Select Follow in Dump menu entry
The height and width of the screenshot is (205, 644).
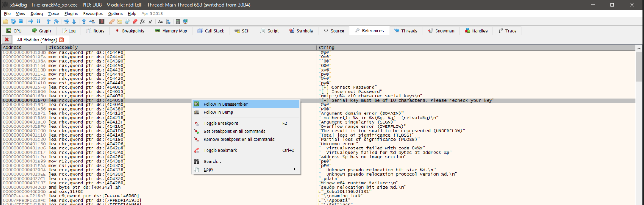218,112
